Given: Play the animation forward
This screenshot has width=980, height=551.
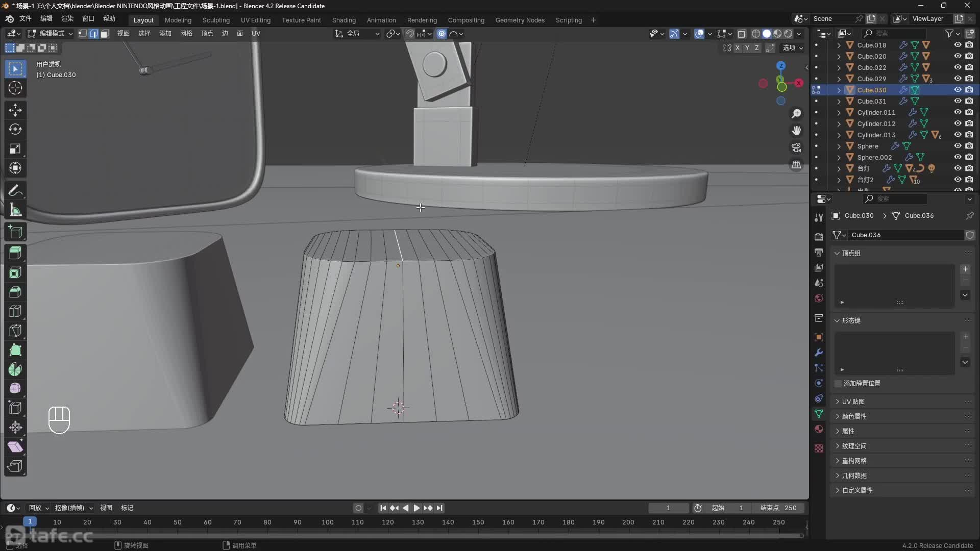Looking at the screenshot, I should coord(416,508).
